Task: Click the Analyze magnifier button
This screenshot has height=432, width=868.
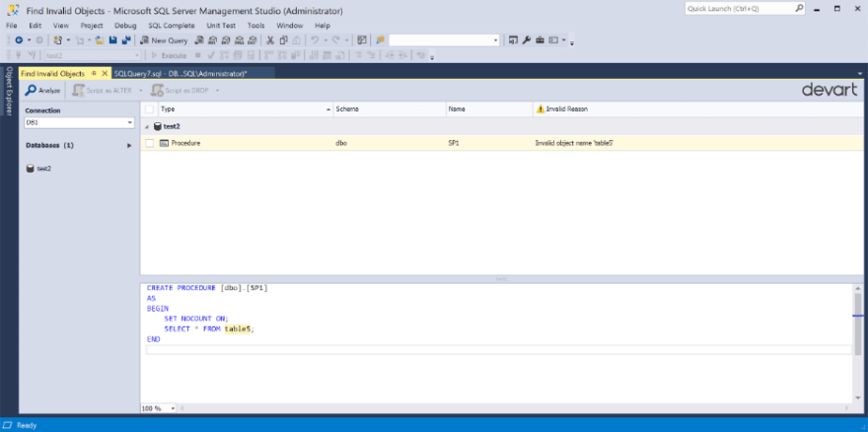Action: point(42,91)
